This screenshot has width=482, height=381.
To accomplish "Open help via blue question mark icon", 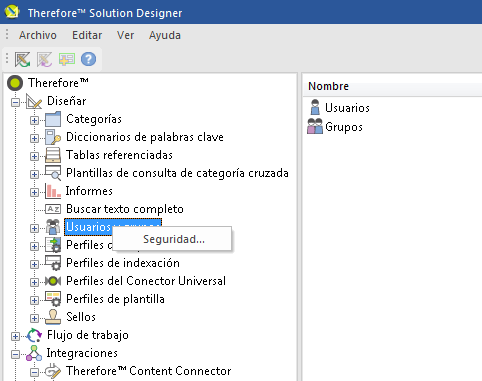I will [88, 59].
